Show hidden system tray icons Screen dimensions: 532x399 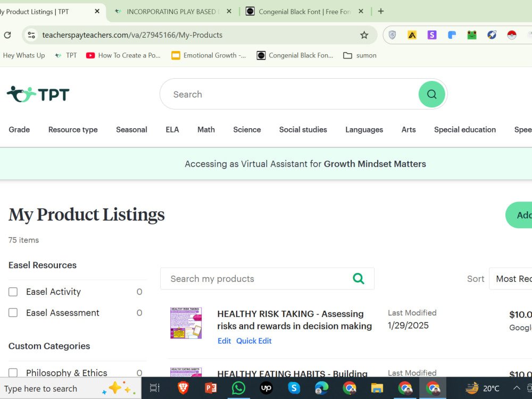tap(517, 388)
